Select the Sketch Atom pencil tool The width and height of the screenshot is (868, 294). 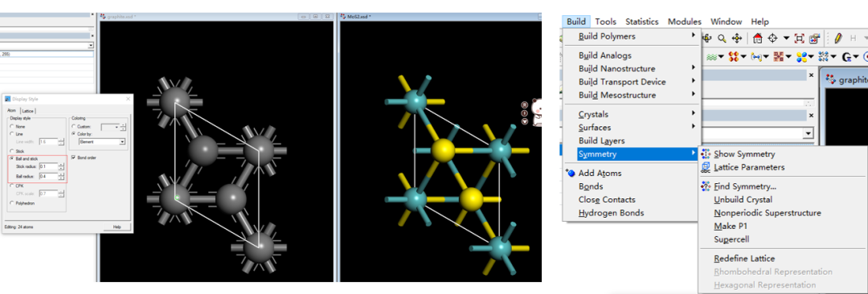pyautogui.click(x=838, y=39)
